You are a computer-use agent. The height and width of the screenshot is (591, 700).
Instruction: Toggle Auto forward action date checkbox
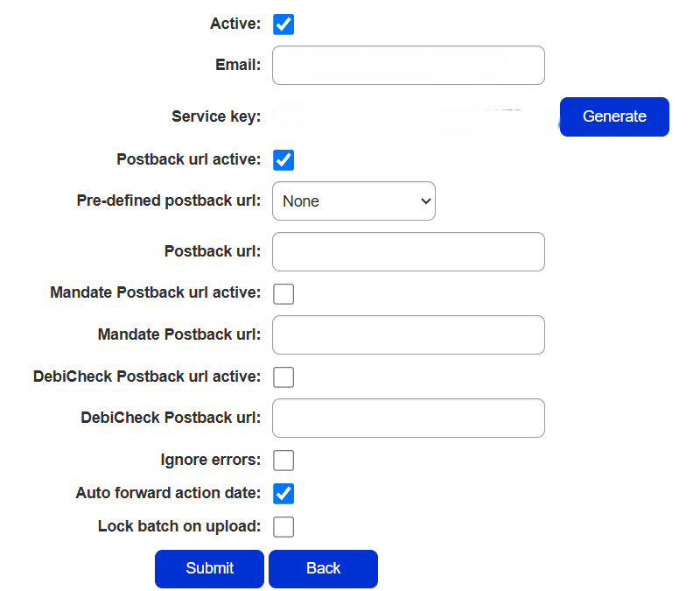click(283, 494)
